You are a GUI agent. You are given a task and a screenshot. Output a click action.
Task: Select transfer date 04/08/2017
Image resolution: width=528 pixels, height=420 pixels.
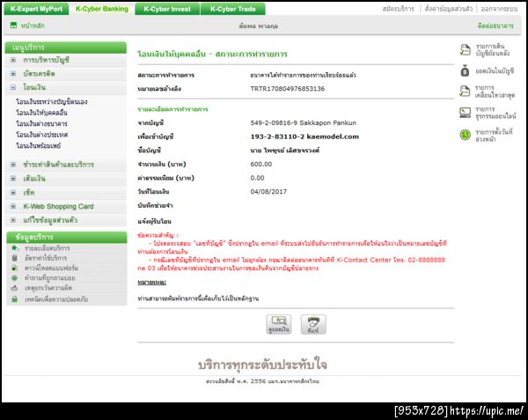pos(268,192)
